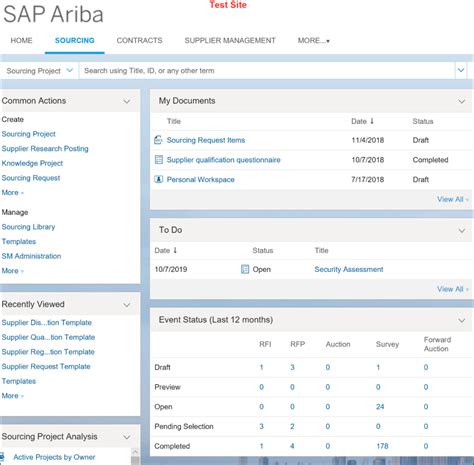Open Supplier qualification questionnaire document
Viewport: 474px width, 465px height.
224,160
